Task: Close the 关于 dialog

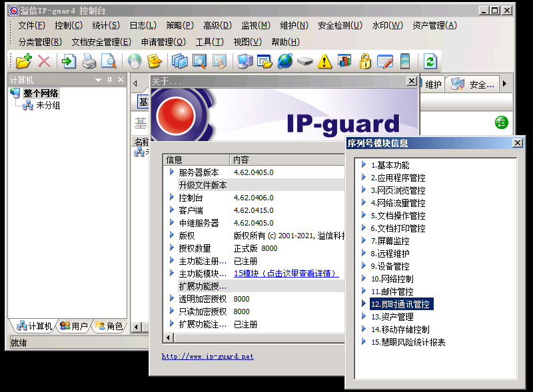Action: [411, 81]
